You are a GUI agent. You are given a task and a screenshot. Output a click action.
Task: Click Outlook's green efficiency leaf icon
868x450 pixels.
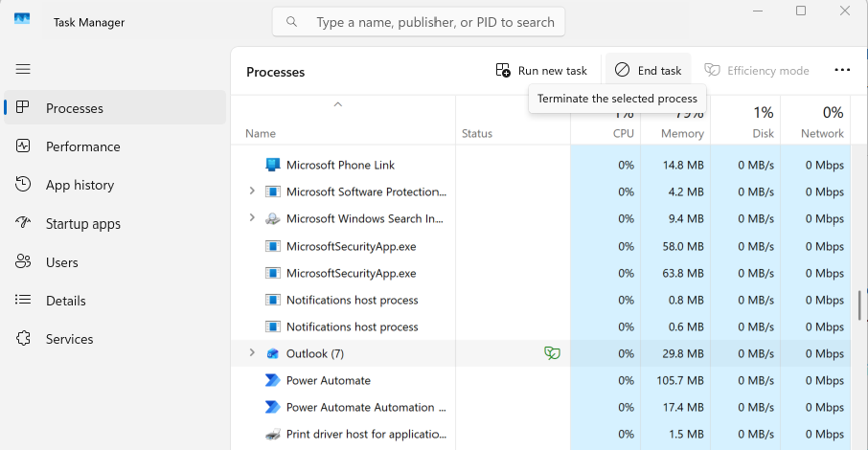[x=552, y=353]
